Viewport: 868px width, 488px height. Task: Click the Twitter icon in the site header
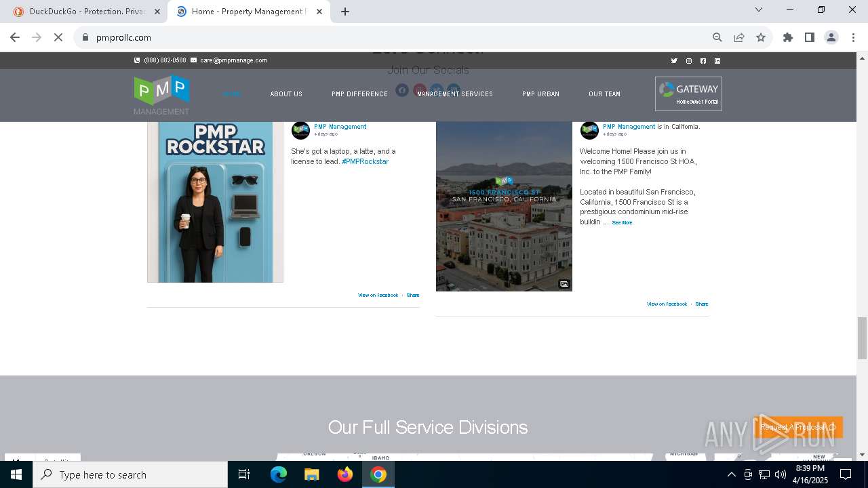tap(674, 61)
